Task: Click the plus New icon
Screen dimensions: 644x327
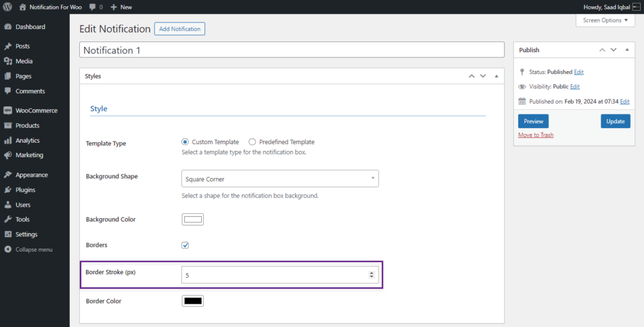Action: tap(114, 7)
